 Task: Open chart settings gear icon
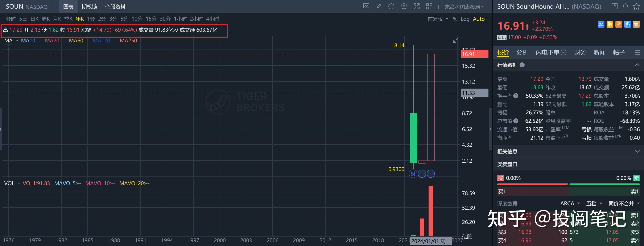pos(404,7)
